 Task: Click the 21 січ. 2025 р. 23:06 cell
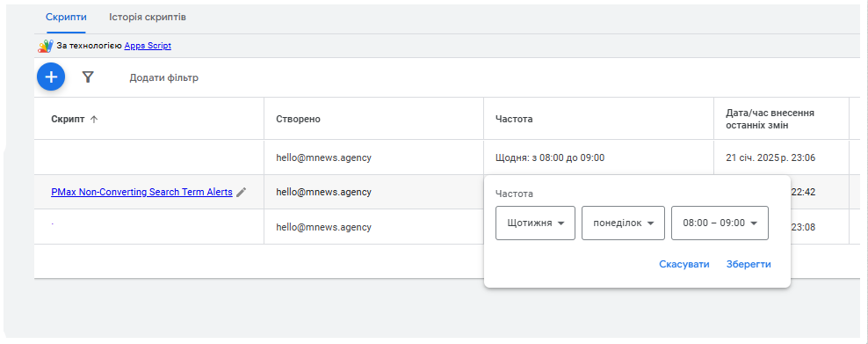click(x=770, y=157)
